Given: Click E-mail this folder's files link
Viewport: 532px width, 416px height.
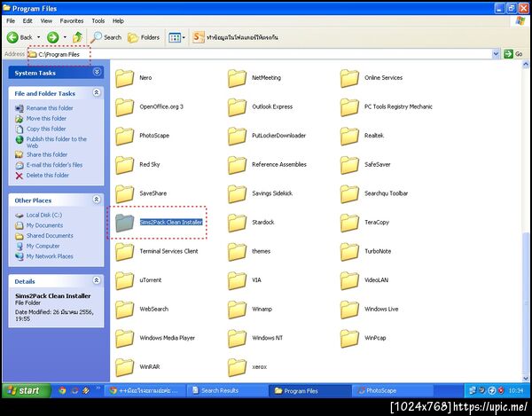Looking at the screenshot, I should tap(54, 165).
